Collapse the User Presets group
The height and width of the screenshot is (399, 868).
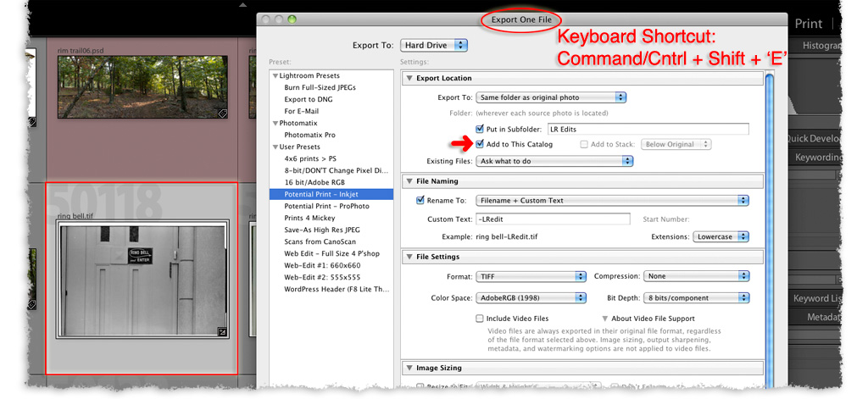(275, 147)
